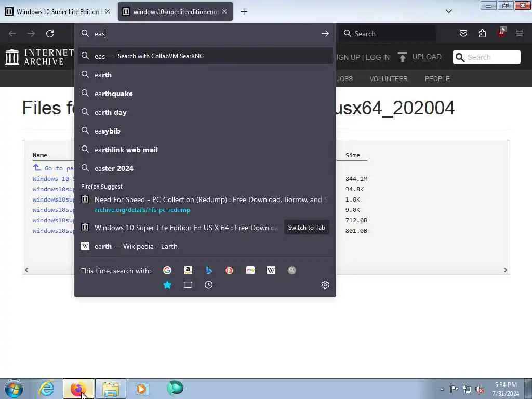
Task: Search in Bookmarks star icon
Action: coord(167,285)
